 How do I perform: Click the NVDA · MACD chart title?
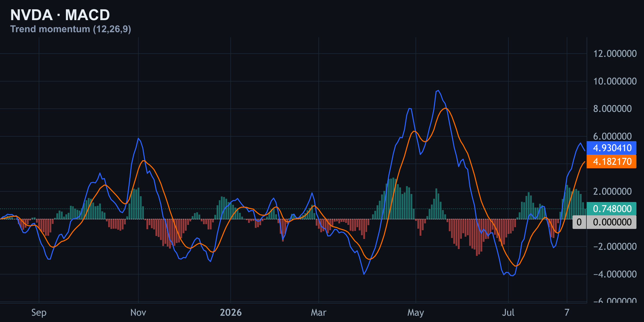coord(60,15)
